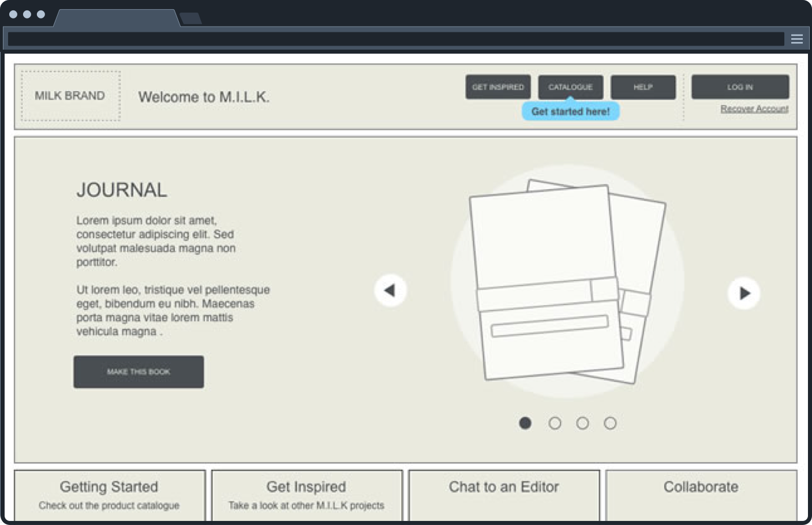The height and width of the screenshot is (525, 812).
Task: Select the fourth carousel dot
Action: pyautogui.click(x=610, y=423)
